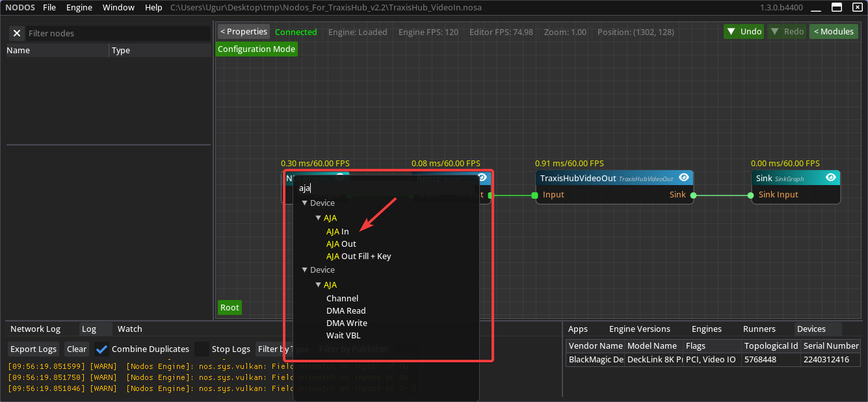Collapse the second Device tree group
Image resolution: width=868 pixels, height=402 pixels.
[304, 270]
